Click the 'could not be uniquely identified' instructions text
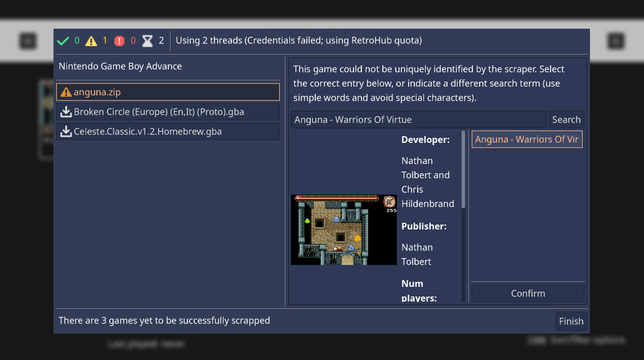Screen dimensions: 644x360 pyautogui.click(x=429, y=83)
